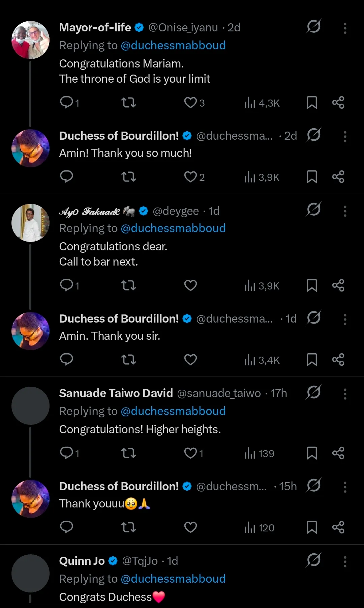Open more options on Ayo Fakuade's tweet

345,211
